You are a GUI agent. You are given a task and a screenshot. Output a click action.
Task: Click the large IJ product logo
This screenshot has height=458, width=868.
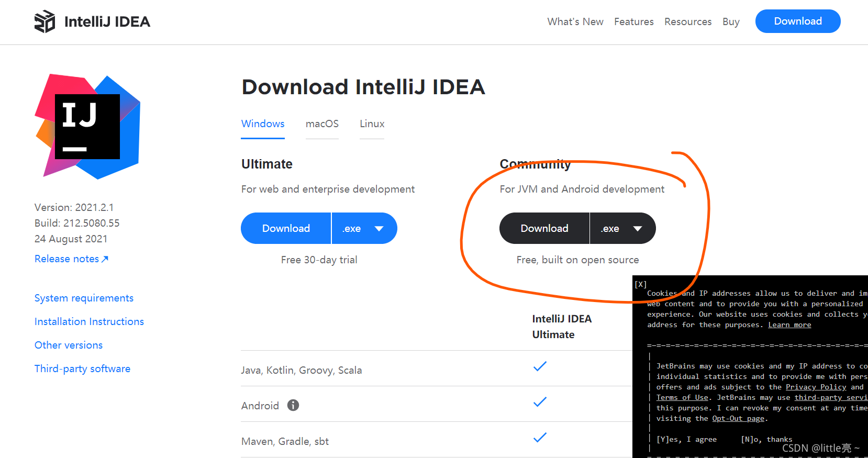tap(87, 126)
